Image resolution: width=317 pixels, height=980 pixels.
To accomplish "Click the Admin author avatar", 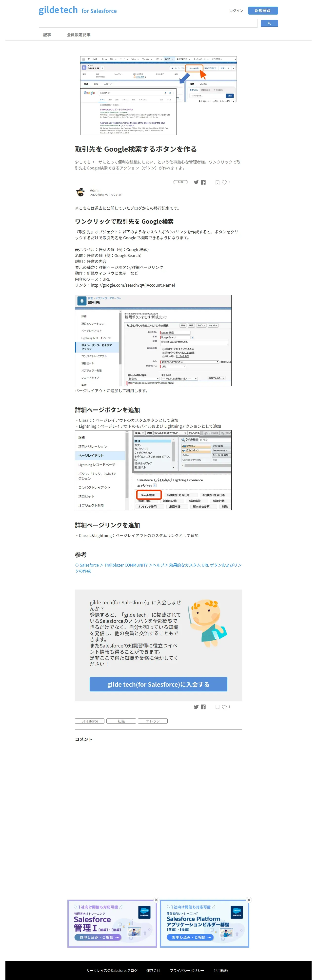I will click(80, 192).
